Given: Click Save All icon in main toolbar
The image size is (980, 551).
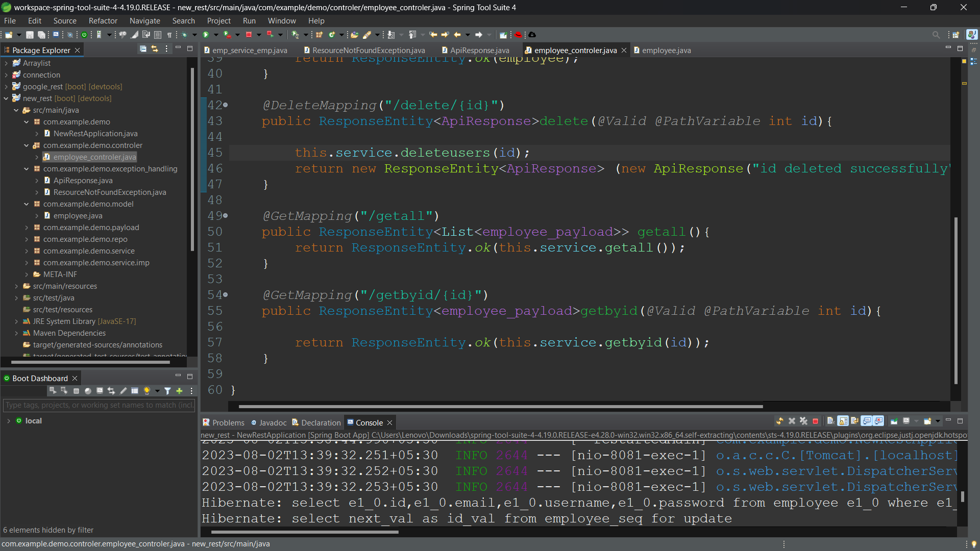Looking at the screenshot, I should click(x=41, y=35).
